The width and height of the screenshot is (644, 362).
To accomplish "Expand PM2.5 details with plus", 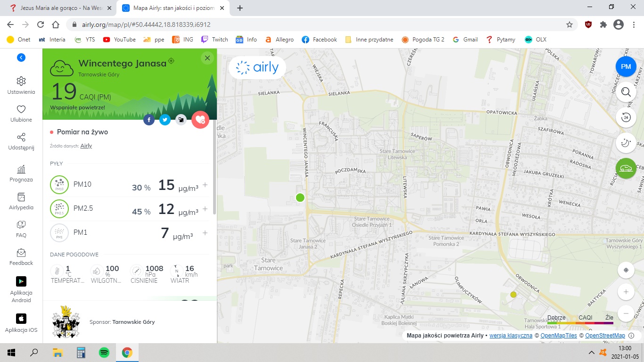I will point(205,209).
